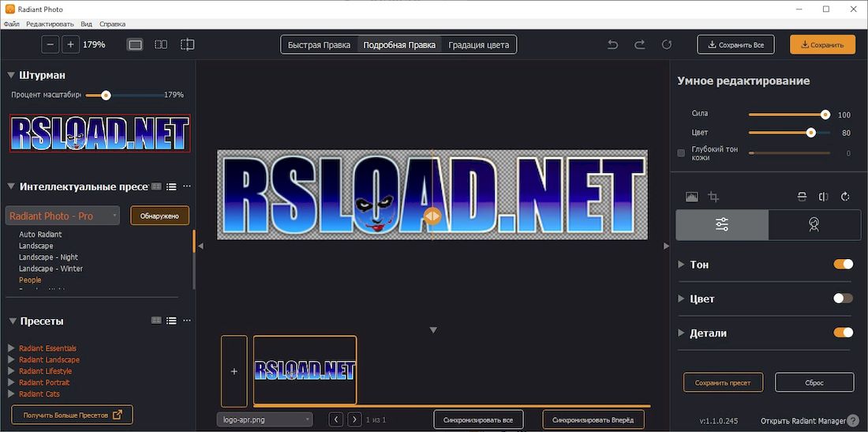Image resolution: width=868 pixels, height=432 pixels.
Task: Click the Обнаружено button
Action: click(x=159, y=216)
